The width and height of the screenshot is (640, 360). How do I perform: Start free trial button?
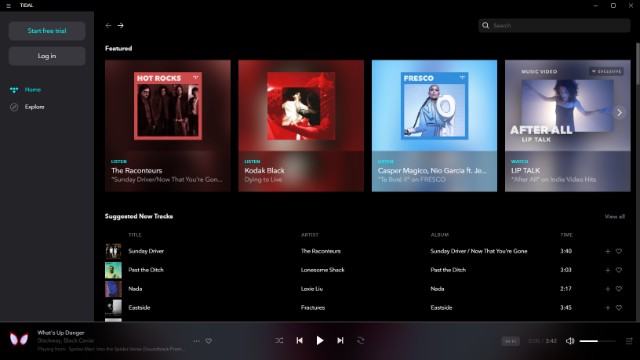click(47, 31)
